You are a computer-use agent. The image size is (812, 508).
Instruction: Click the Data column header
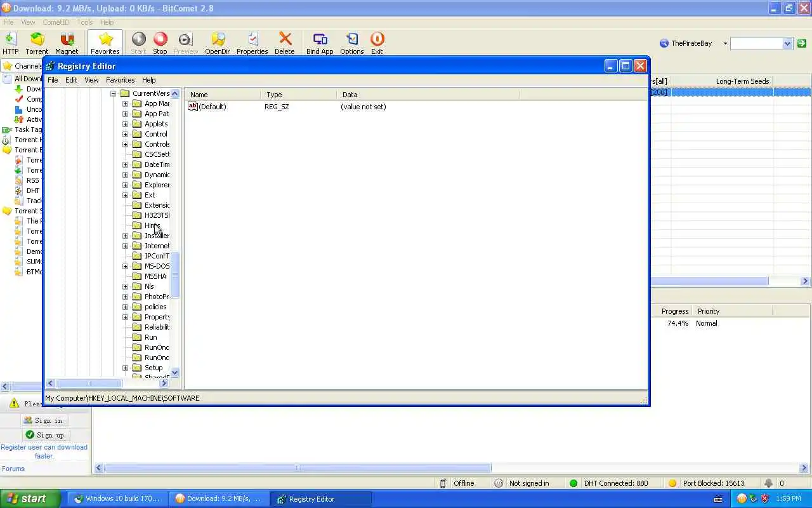428,95
